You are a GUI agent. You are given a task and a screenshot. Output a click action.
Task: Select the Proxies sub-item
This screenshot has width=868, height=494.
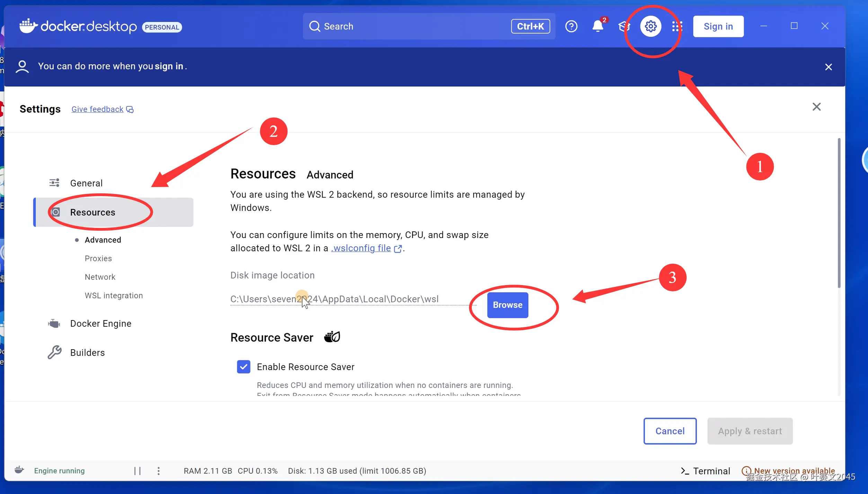coord(98,258)
